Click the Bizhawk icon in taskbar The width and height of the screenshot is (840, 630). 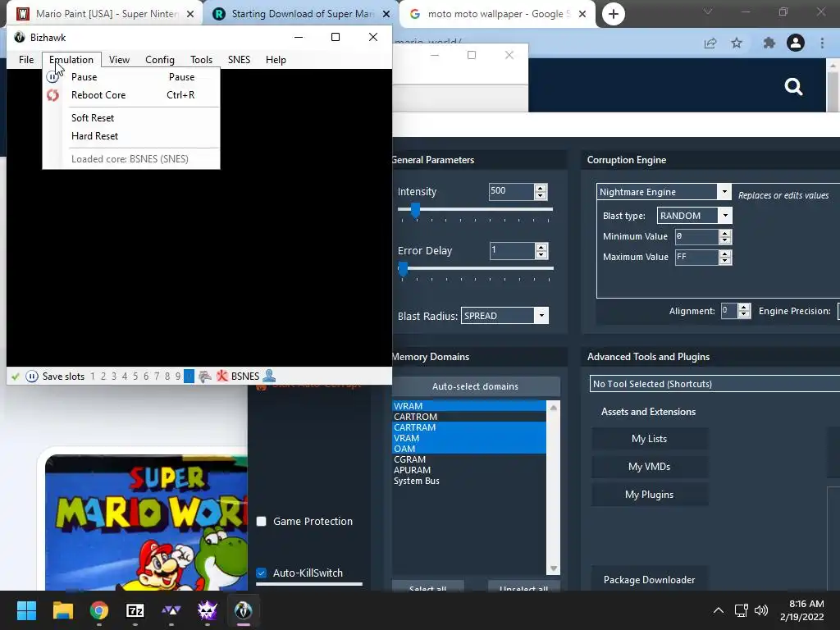coord(243,610)
